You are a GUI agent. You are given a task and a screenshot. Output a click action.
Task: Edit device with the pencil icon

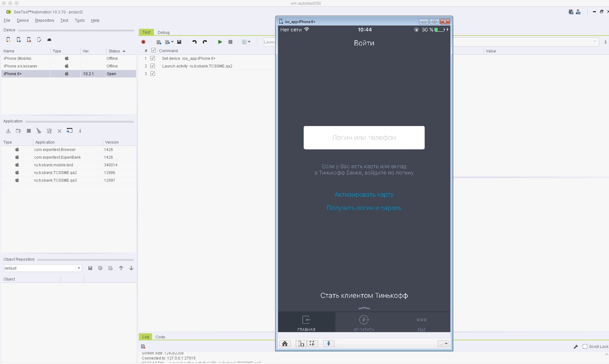[x=39, y=40]
